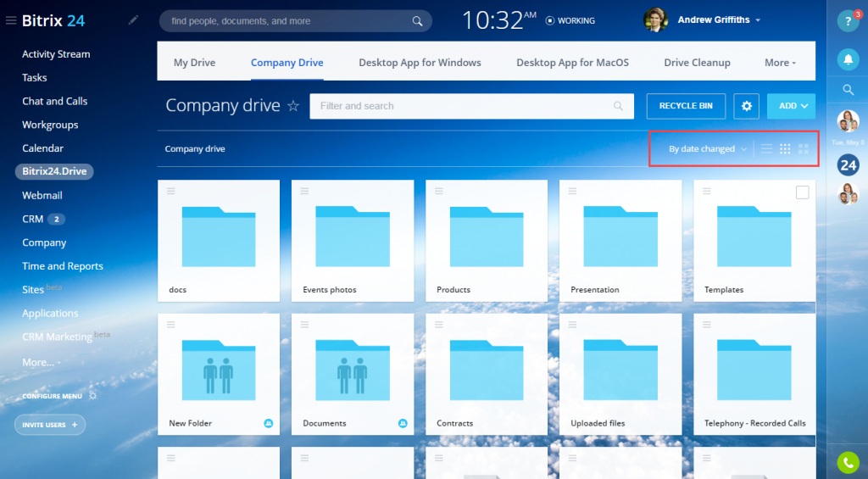Click CONFIGURE MENU link

pos(52,396)
